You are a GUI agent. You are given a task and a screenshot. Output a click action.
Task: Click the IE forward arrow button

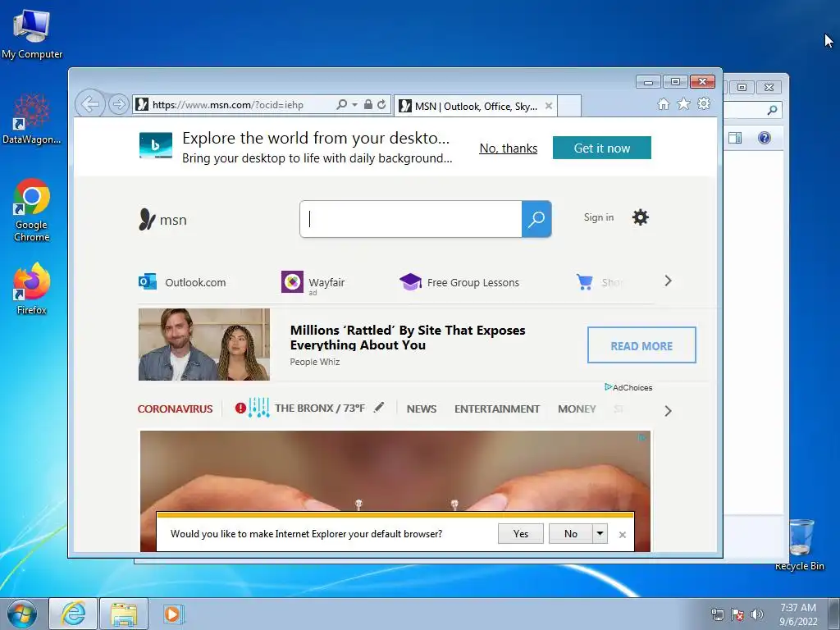(118, 104)
